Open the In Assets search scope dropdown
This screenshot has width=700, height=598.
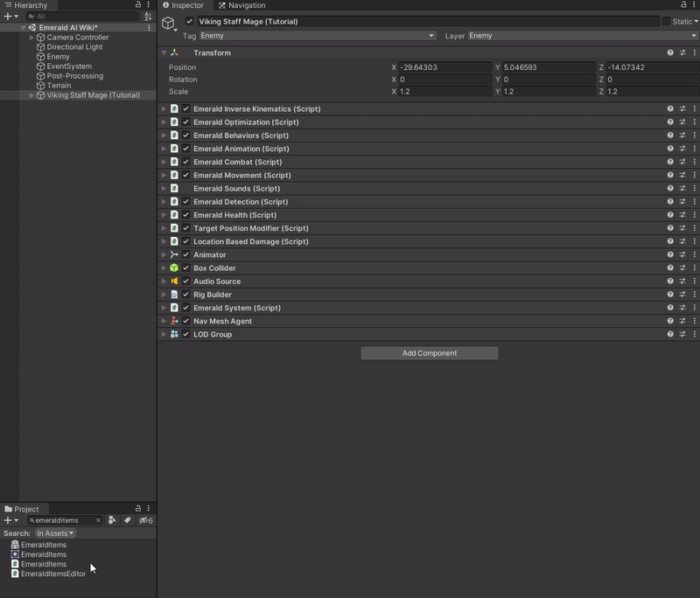(55, 533)
